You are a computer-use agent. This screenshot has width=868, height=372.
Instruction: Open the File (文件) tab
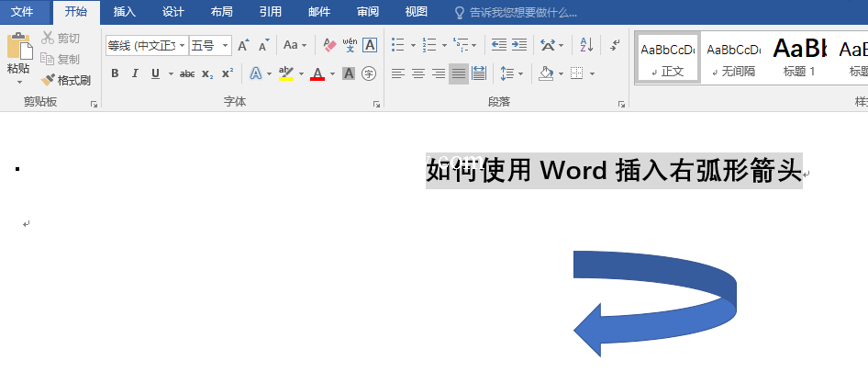[22, 12]
